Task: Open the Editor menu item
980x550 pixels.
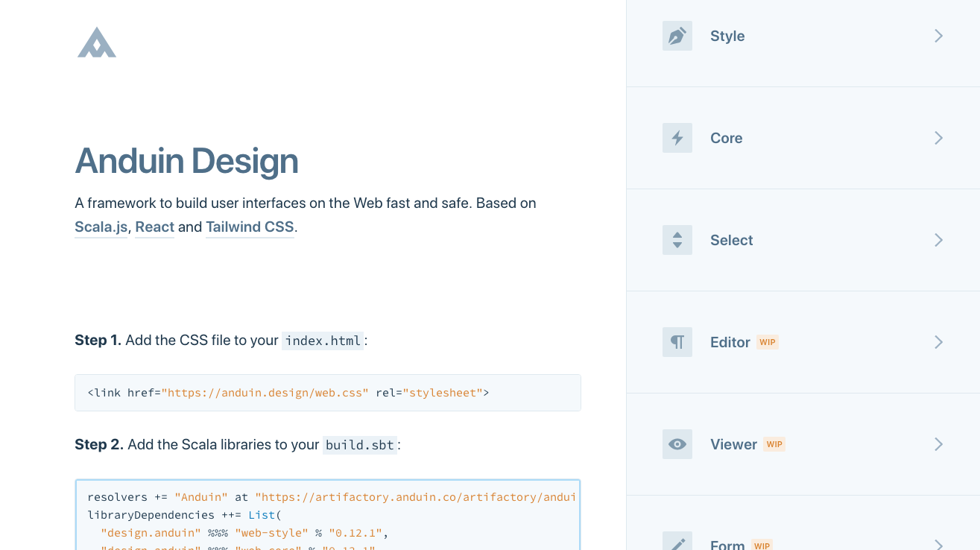Action: click(803, 342)
